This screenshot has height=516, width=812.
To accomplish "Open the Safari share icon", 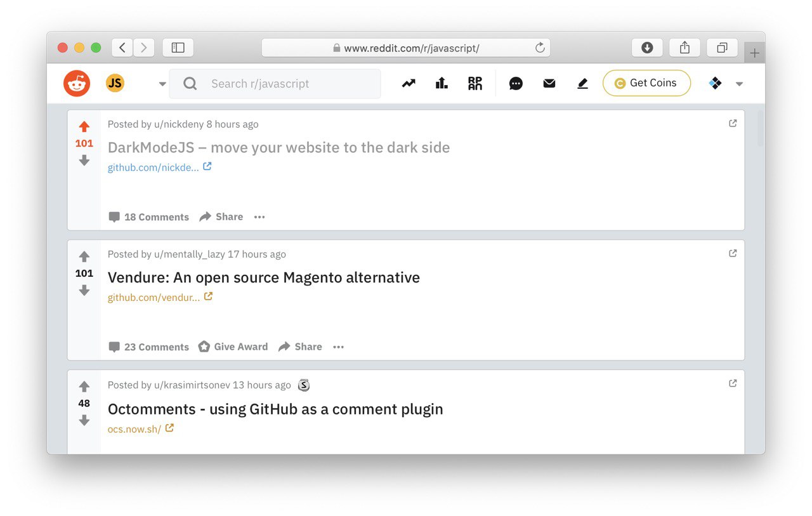I will pos(684,48).
